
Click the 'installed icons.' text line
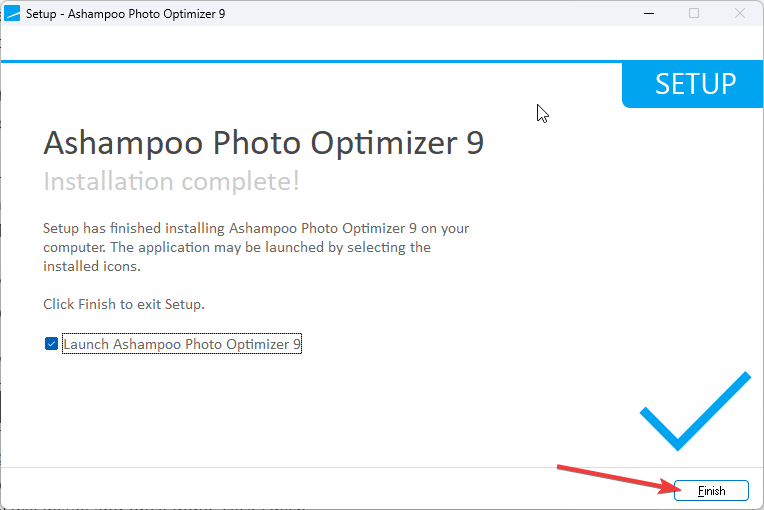tap(92, 266)
